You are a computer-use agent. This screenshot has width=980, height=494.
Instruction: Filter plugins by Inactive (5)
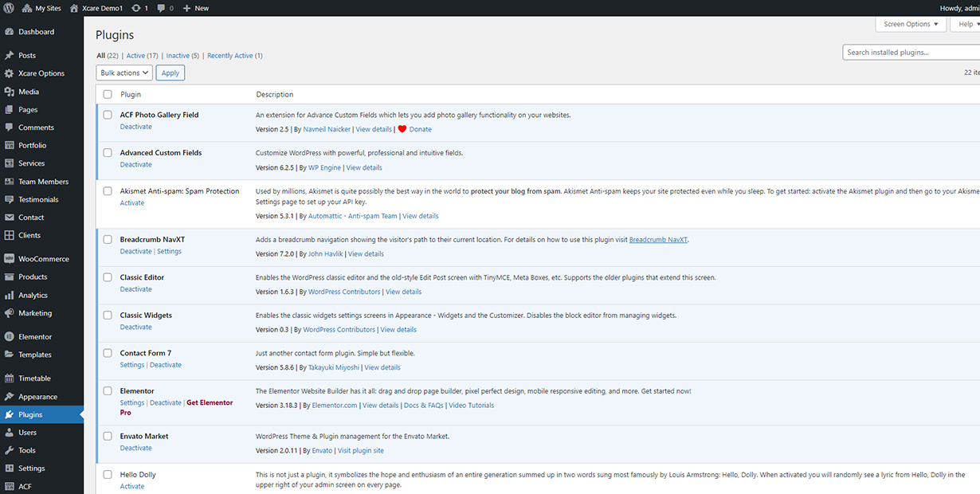tap(182, 56)
